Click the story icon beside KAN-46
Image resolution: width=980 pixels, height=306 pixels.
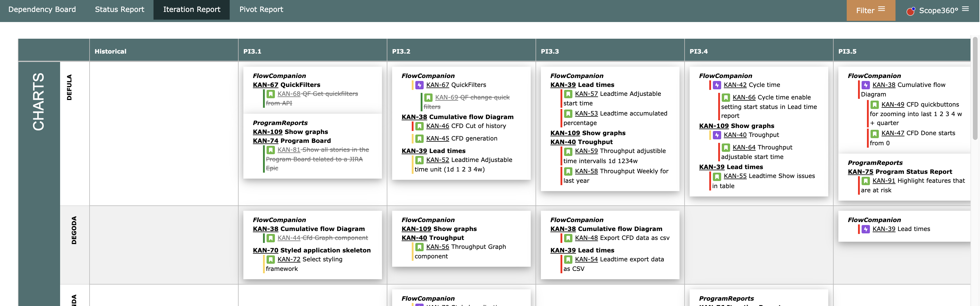[419, 126]
